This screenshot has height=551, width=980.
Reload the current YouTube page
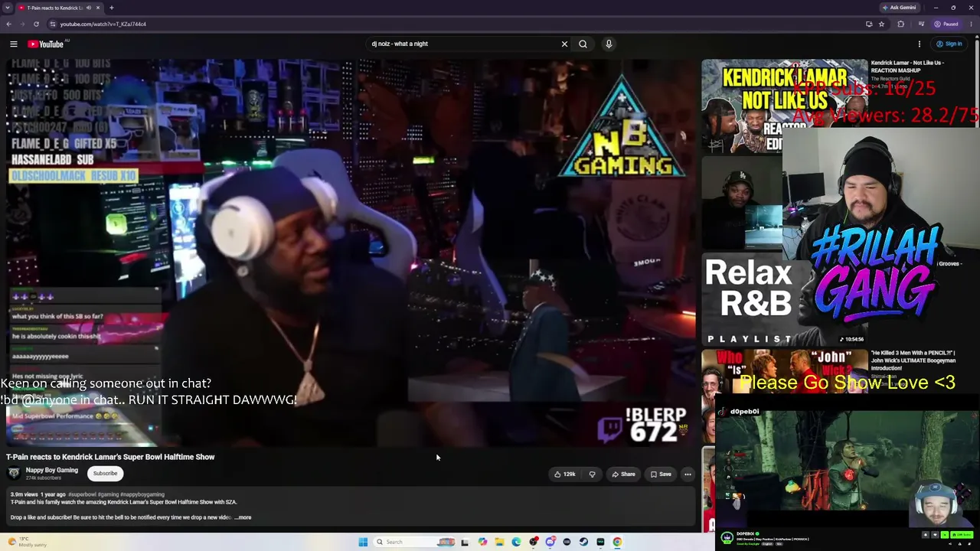[36, 24]
